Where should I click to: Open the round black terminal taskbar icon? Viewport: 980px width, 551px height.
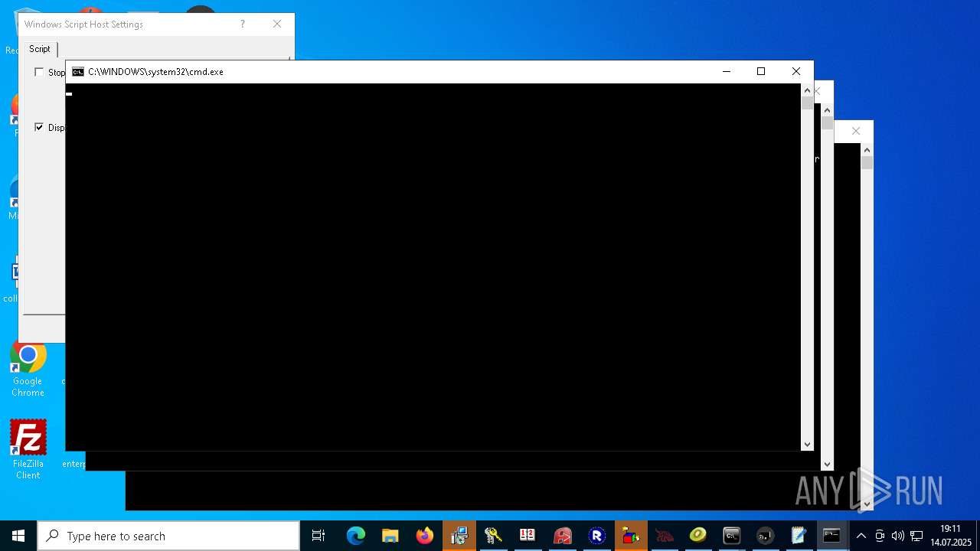[765, 536]
